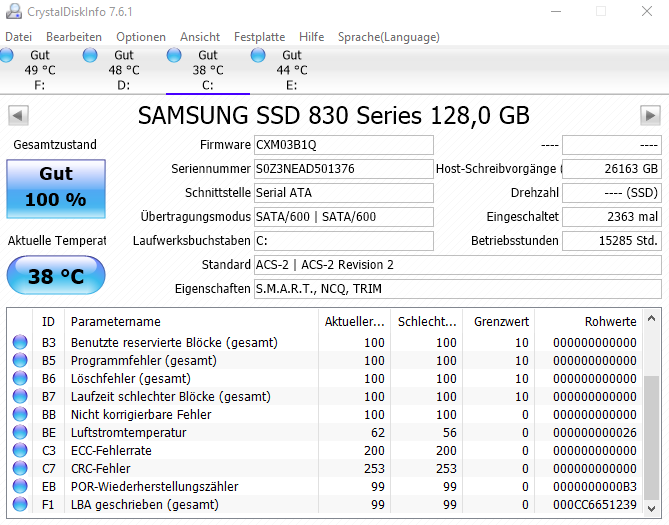Click the Schlecht... column header
The width and height of the screenshot is (669, 525).
tap(426, 321)
